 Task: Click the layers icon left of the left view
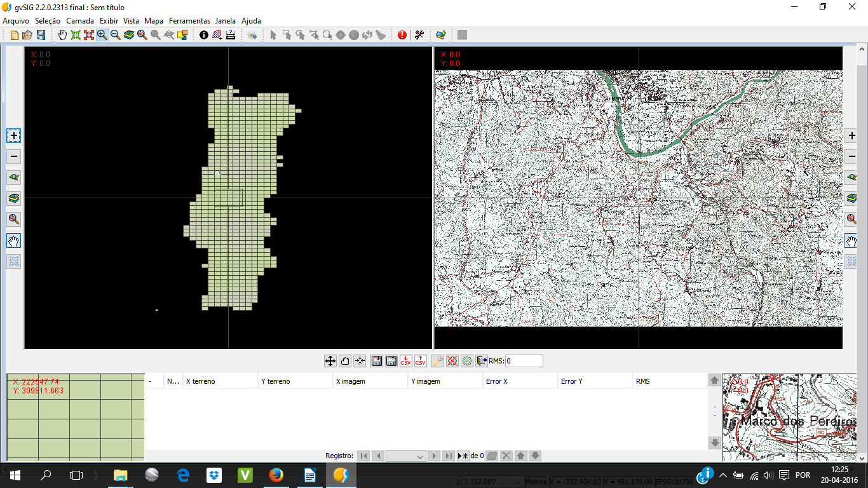[14, 198]
